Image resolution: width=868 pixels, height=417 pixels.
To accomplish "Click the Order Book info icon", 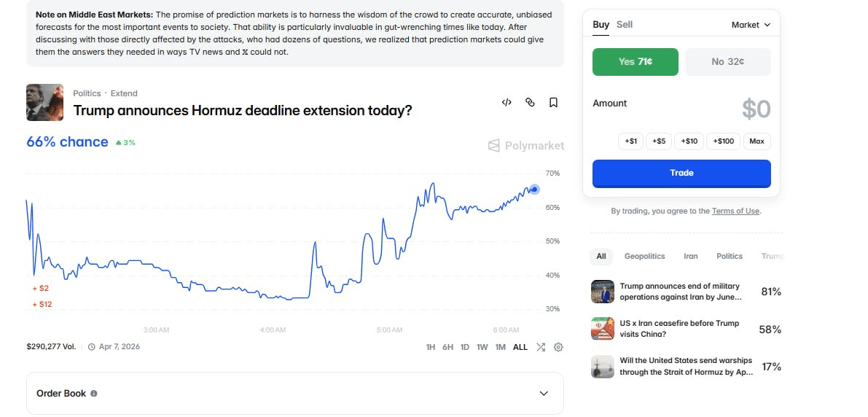I will (x=94, y=394).
